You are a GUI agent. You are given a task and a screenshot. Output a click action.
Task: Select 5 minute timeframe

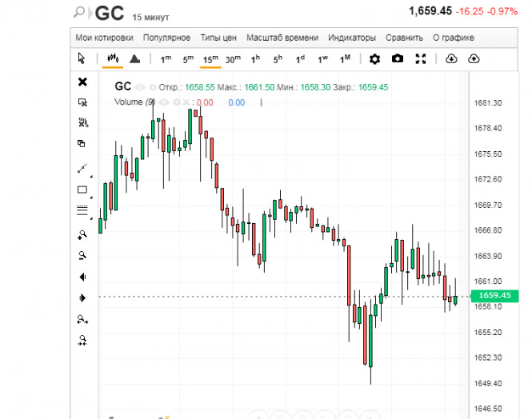[188, 59]
